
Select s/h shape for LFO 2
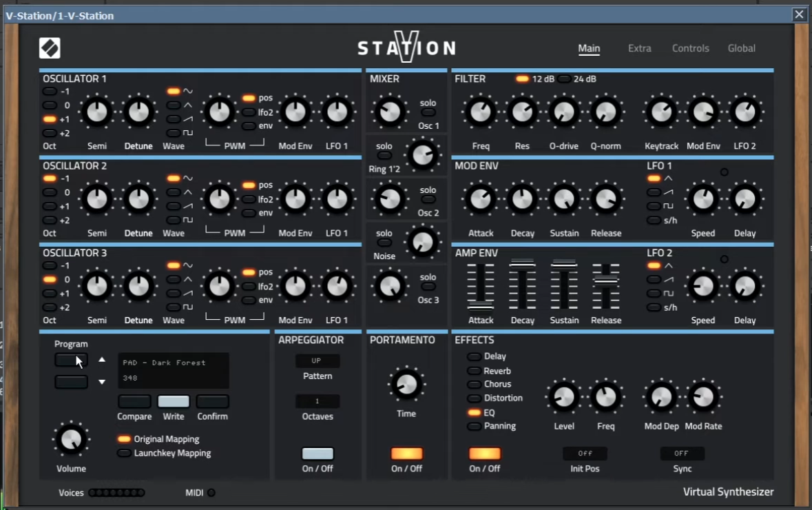[654, 307]
